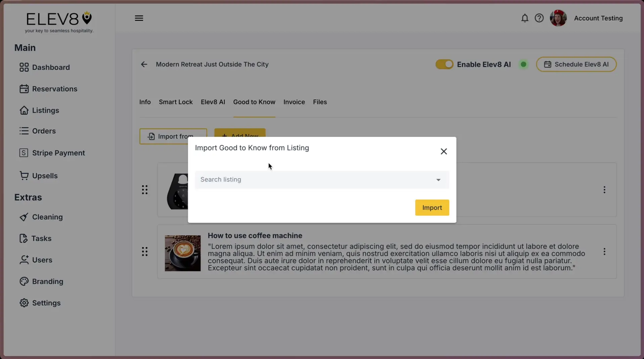Open Branding via the palette icon

[47, 281]
